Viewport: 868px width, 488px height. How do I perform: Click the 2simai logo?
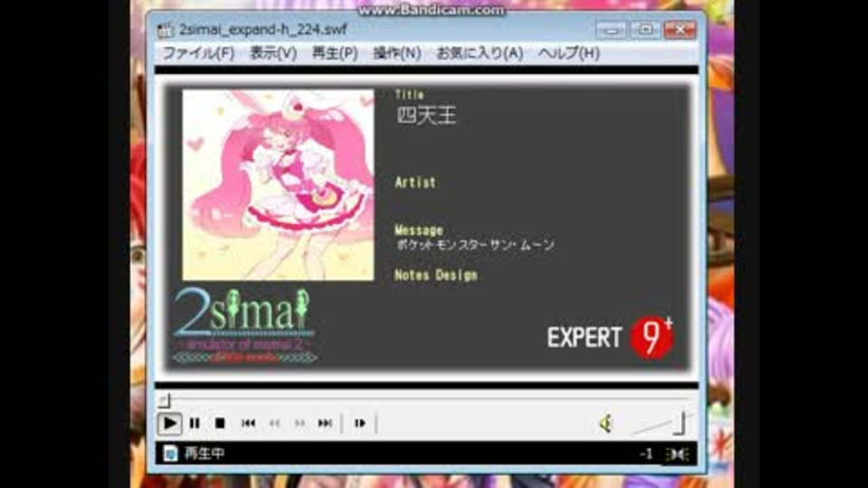245,324
